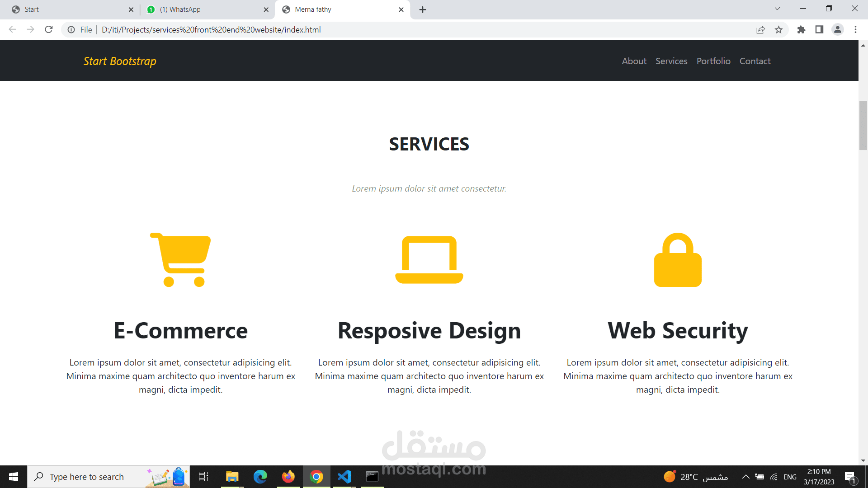Click the share page icon
The height and width of the screenshot is (488, 868).
tap(760, 30)
